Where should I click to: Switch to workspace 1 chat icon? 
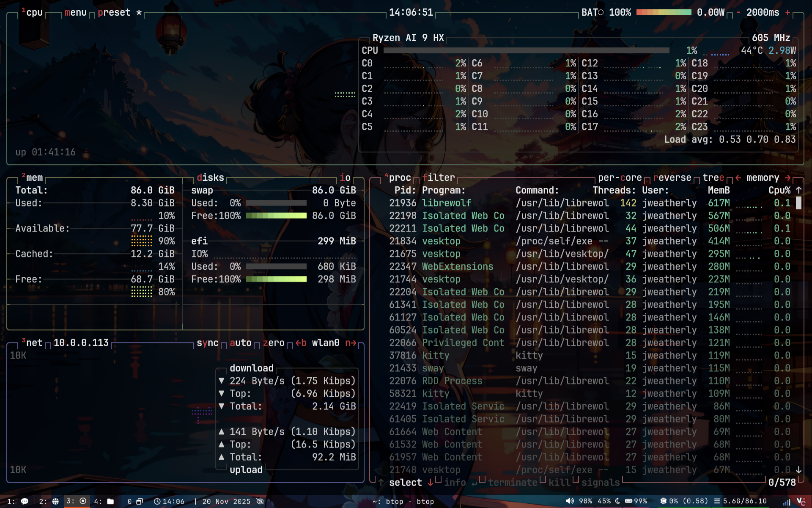point(25,501)
